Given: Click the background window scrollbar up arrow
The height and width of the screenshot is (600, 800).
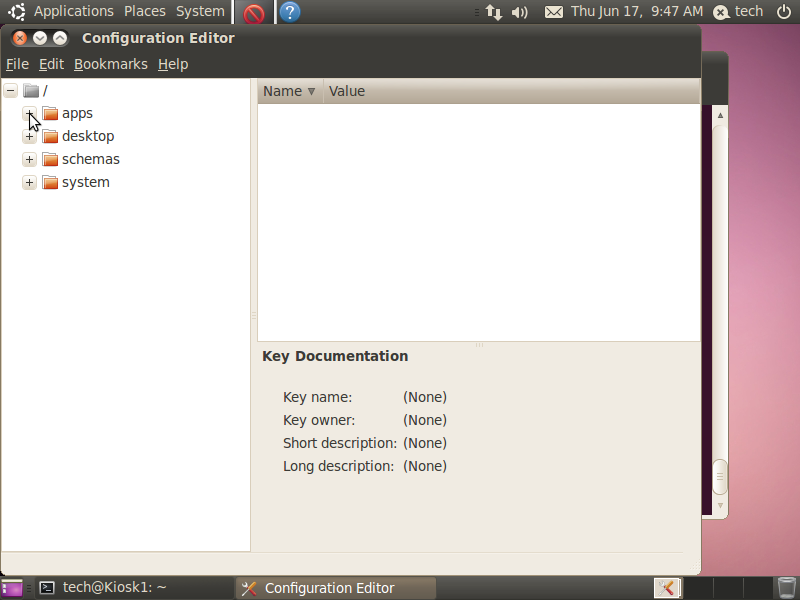Looking at the screenshot, I should (x=720, y=115).
